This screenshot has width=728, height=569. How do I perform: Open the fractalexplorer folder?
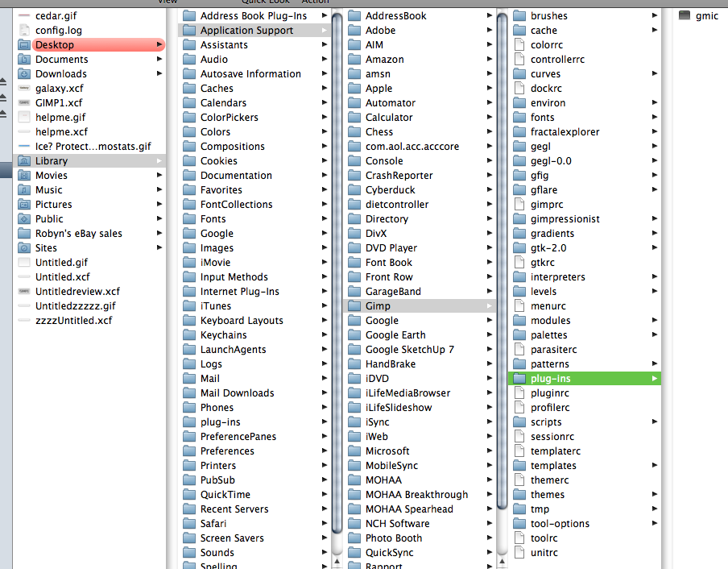coord(585,132)
